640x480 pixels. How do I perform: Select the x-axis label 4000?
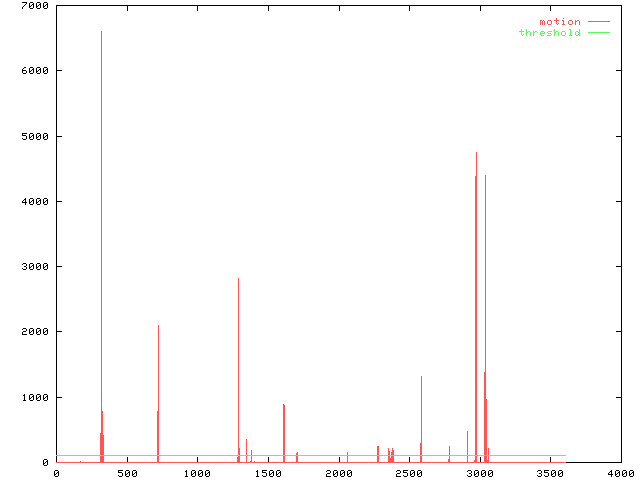click(x=619, y=473)
